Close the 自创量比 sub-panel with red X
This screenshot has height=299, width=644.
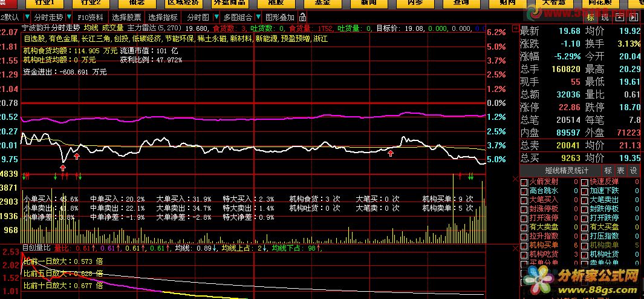(x=515, y=248)
